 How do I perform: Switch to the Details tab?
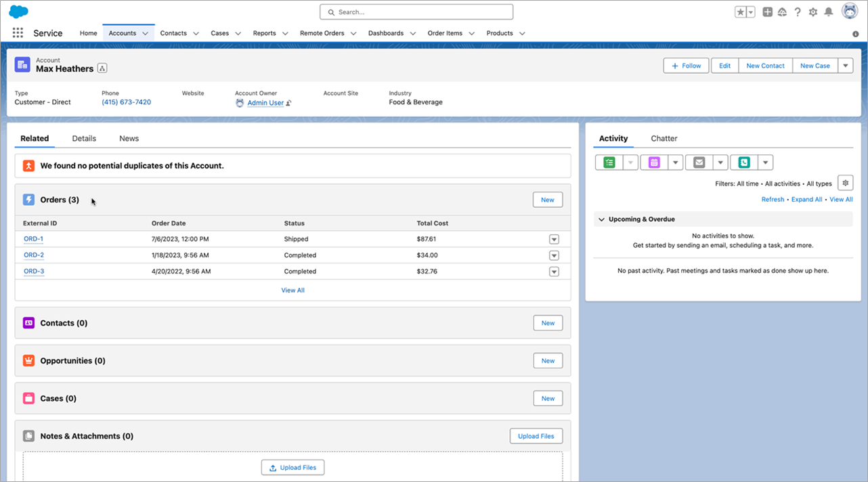point(84,138)
